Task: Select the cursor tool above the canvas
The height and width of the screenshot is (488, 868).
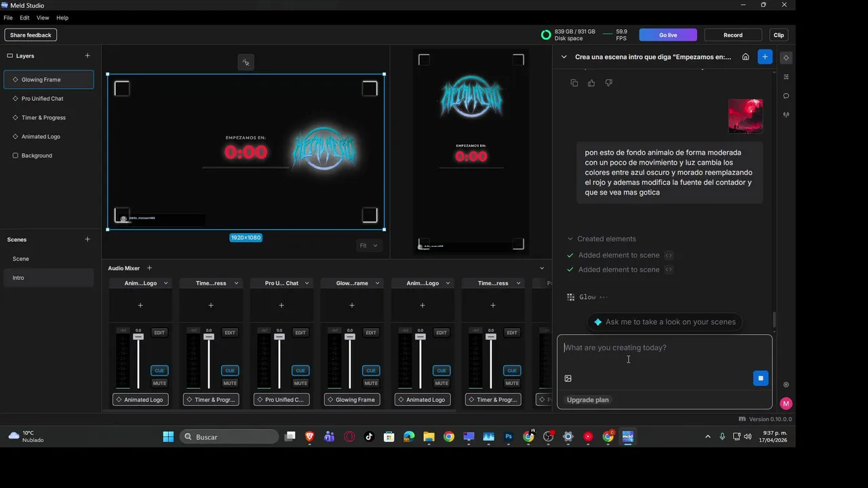Action: [245, 62]
